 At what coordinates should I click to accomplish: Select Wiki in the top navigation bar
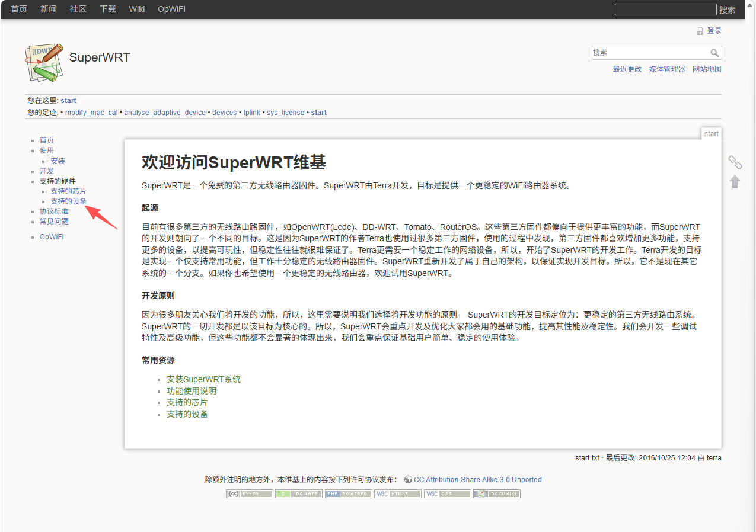click(137, 9)
